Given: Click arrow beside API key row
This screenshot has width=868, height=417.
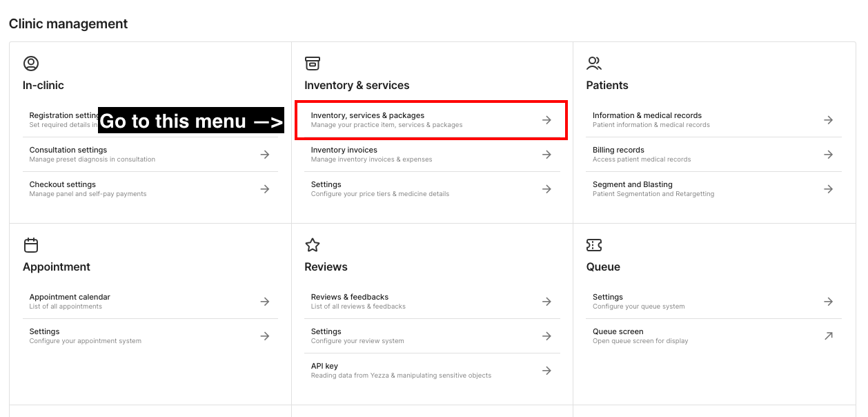Looking at the screenshot, I should click(x=546, y=371).
